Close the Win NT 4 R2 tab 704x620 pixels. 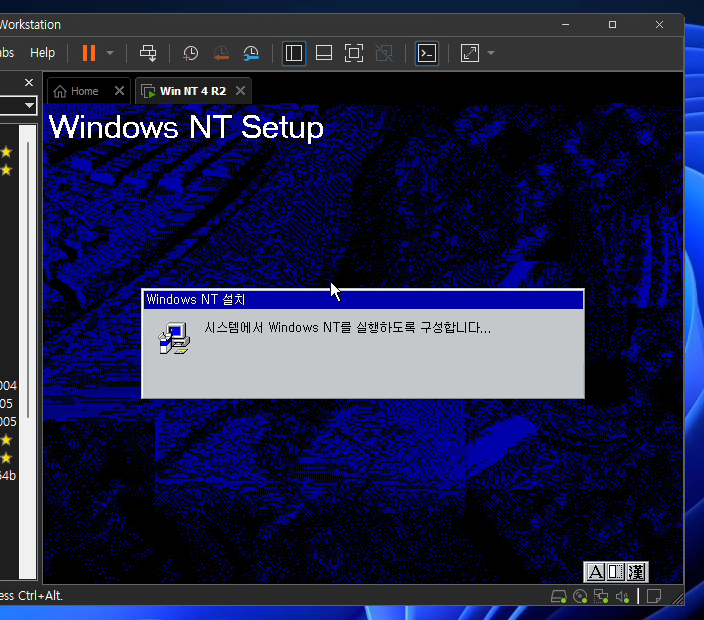pos(241,91)
